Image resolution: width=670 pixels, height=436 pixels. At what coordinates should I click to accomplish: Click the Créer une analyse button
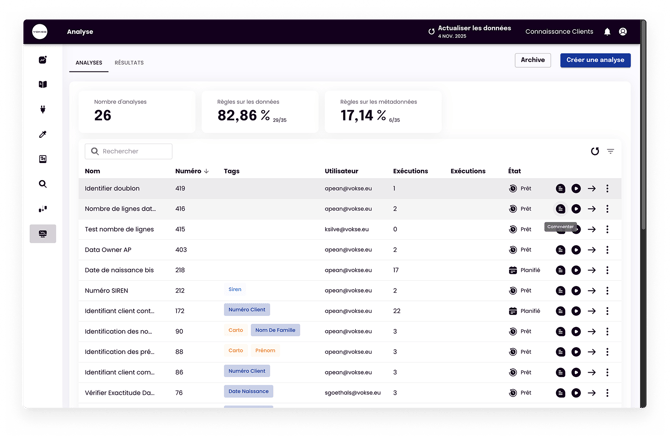595,60
